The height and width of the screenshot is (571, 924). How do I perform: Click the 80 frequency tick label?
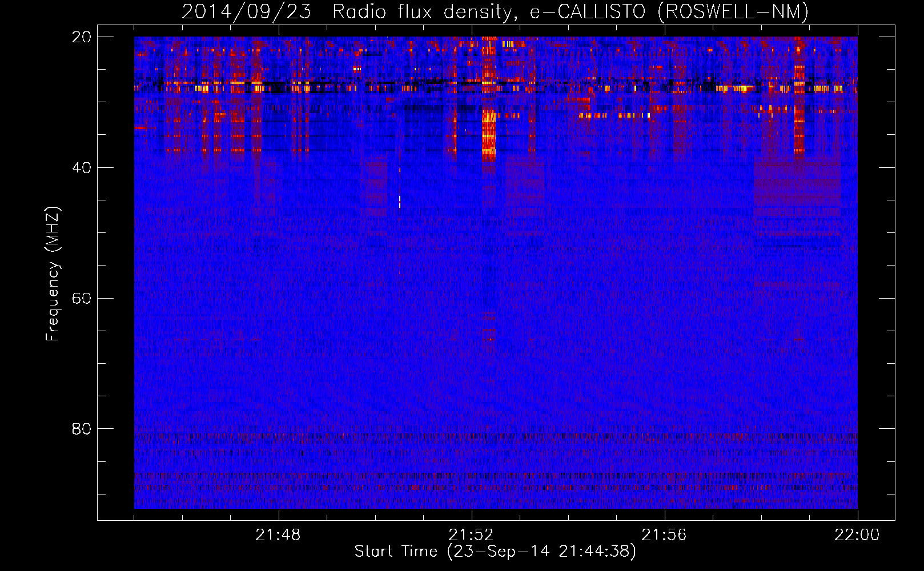tap(82, 429)
